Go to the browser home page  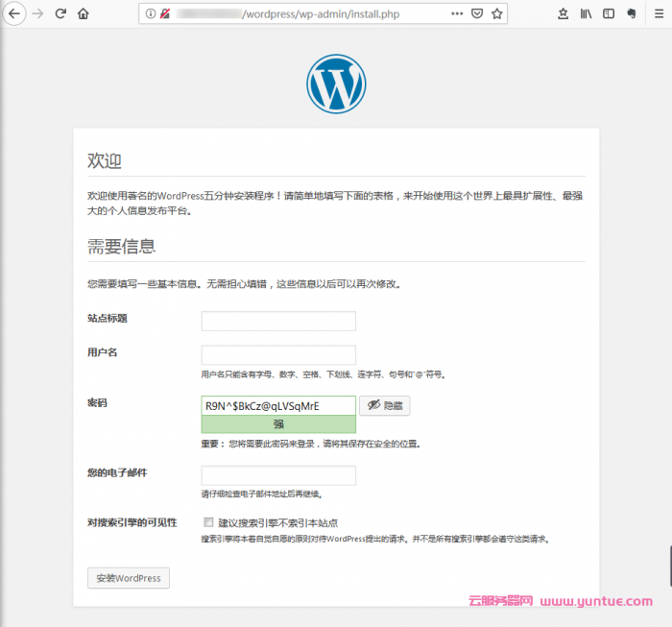click(84, 13)
